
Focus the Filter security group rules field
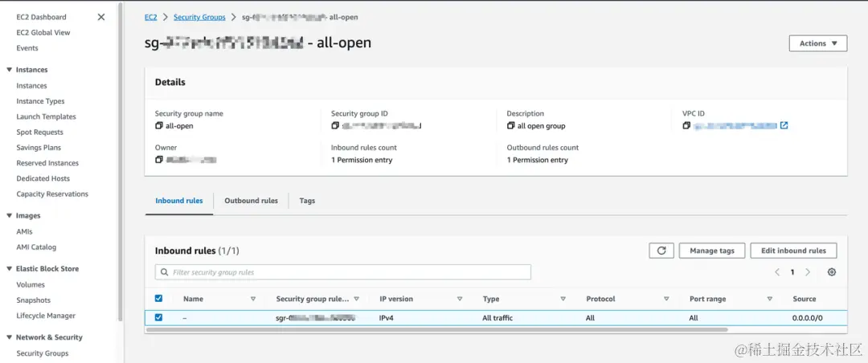[342, 272]
